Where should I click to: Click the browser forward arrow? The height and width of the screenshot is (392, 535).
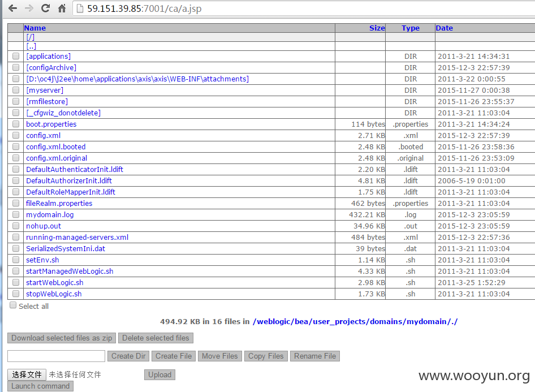coord(29,8)
